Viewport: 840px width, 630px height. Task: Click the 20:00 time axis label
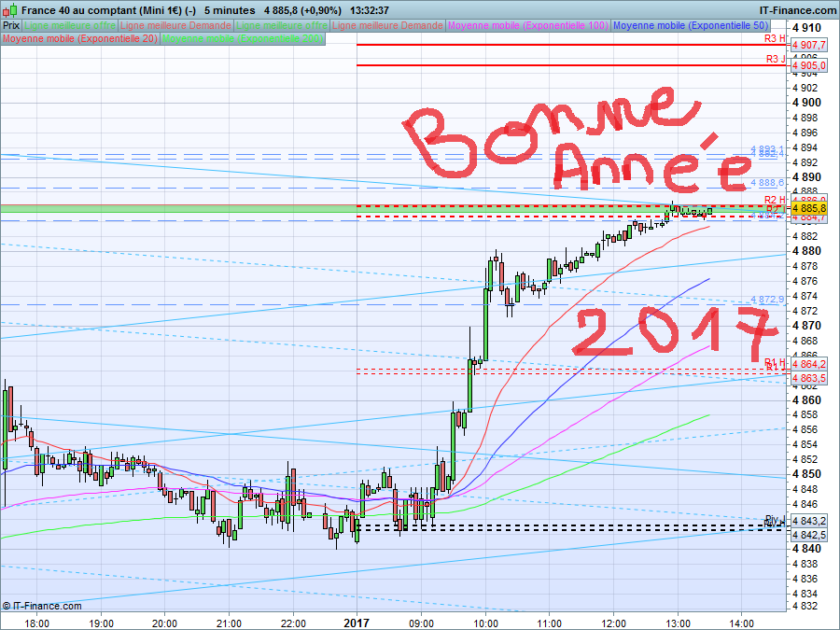164,623
